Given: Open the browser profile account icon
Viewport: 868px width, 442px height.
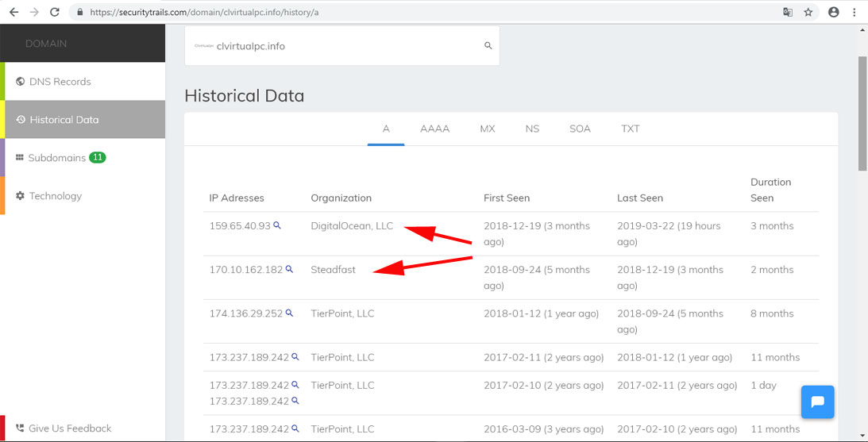Looking at the screenshot, I should click(x=833, y=13).
